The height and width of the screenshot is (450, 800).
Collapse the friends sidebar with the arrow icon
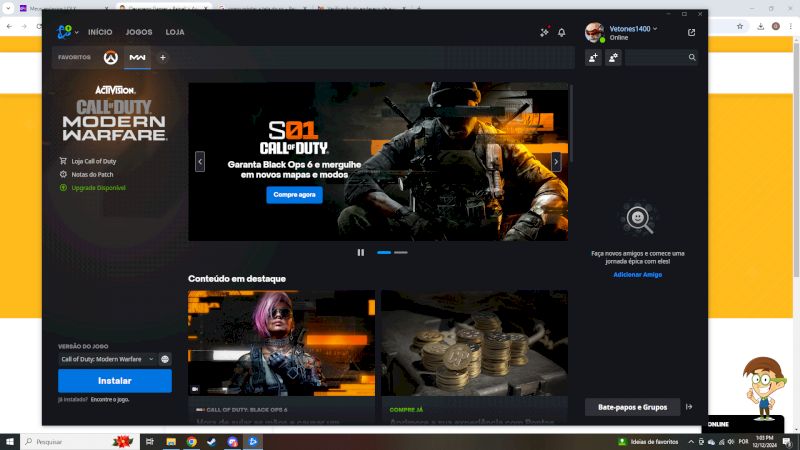689,407
